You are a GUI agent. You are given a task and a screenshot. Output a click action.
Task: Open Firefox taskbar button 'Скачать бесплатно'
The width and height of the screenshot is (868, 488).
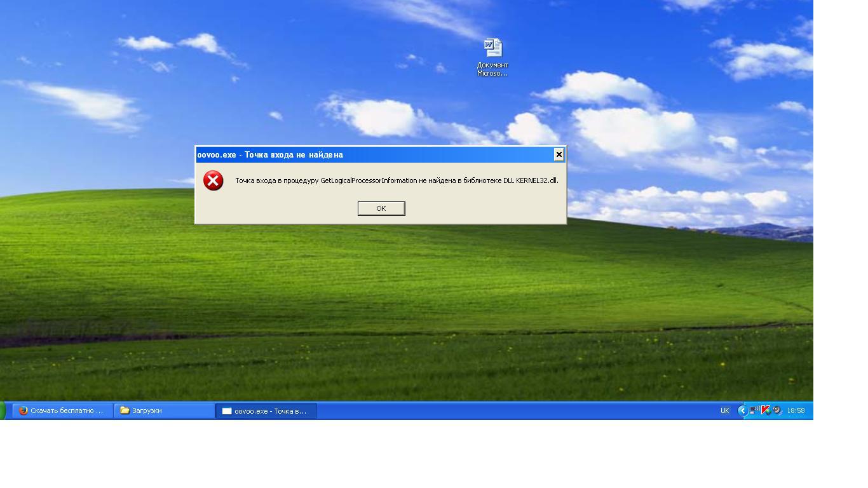tap(63, 410)
